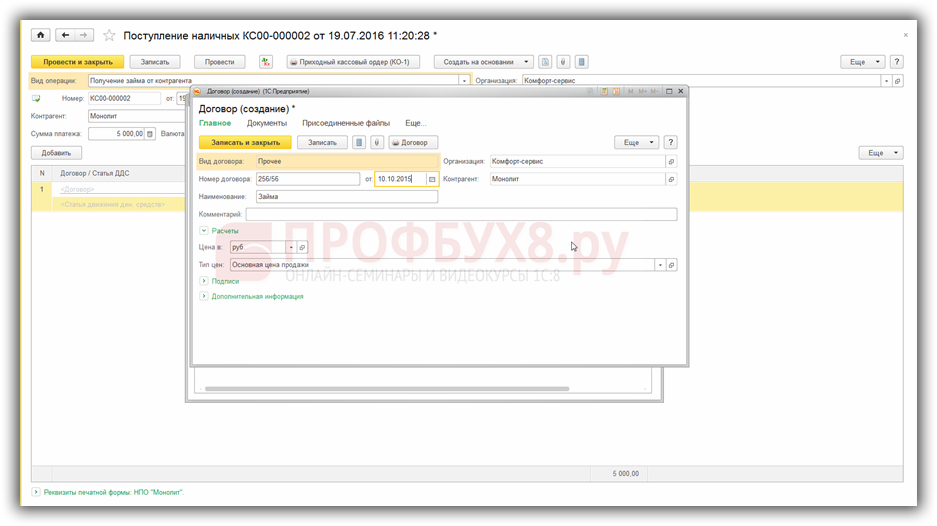Switch to the Документы tab

pos(267,123)
